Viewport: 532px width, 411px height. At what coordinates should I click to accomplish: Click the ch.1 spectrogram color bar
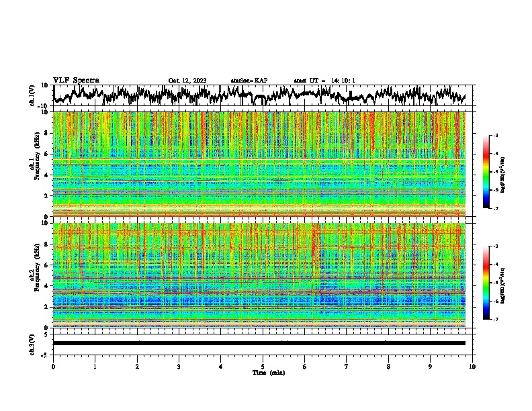pyautogui.click(x=486, y=172)
